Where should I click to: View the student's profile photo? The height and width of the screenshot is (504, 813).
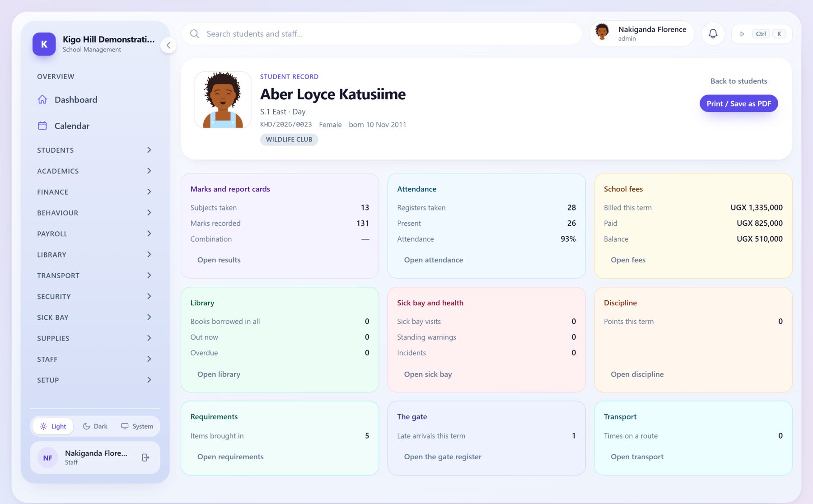[x=223, y=100]
